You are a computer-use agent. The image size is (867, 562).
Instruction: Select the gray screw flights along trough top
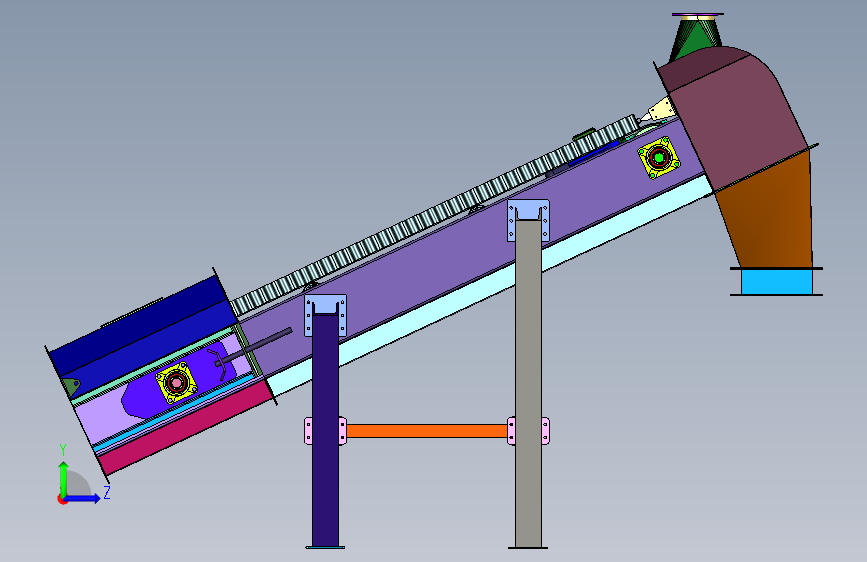point(434,216)
